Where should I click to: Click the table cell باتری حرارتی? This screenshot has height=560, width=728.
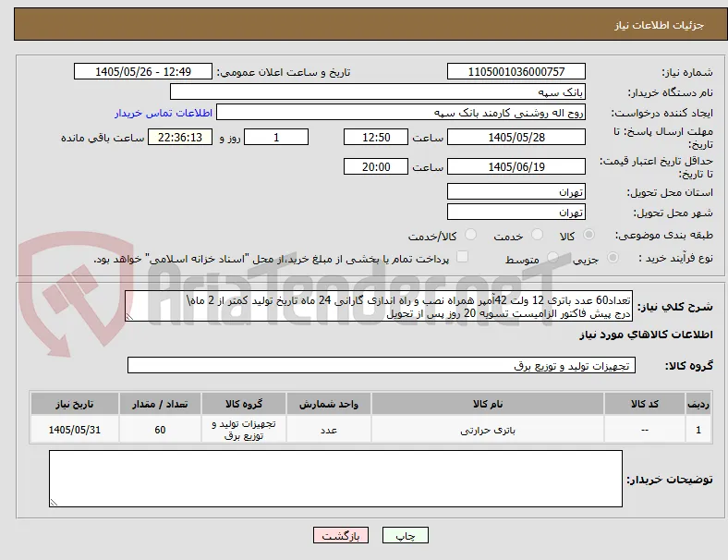click(488, 430)
